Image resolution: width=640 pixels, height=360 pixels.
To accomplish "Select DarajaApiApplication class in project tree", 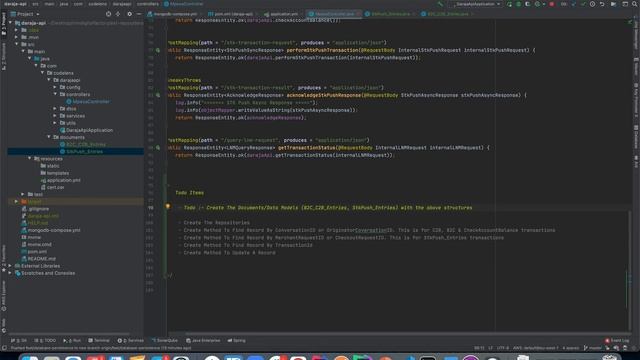I will pyautogui.click(x=87, y=130).
